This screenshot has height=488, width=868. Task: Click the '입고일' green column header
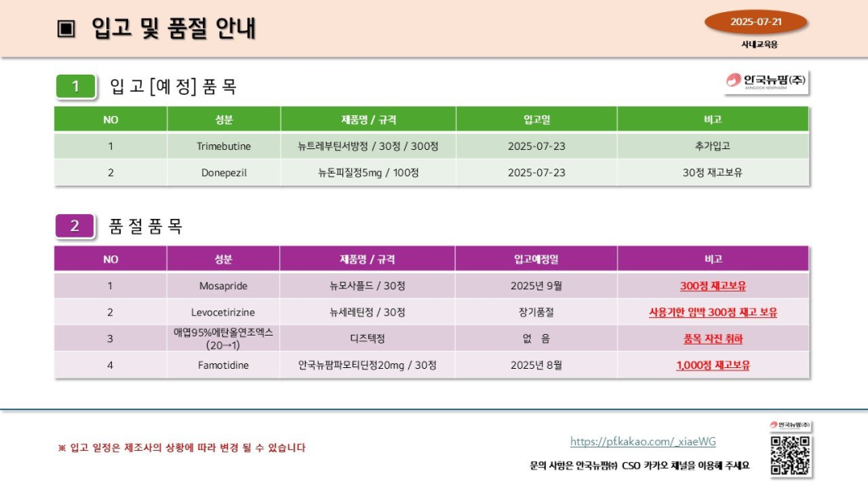[x=536, y=119]
